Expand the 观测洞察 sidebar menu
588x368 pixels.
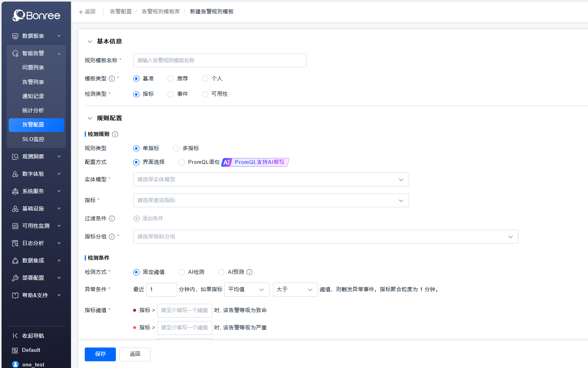36,156
